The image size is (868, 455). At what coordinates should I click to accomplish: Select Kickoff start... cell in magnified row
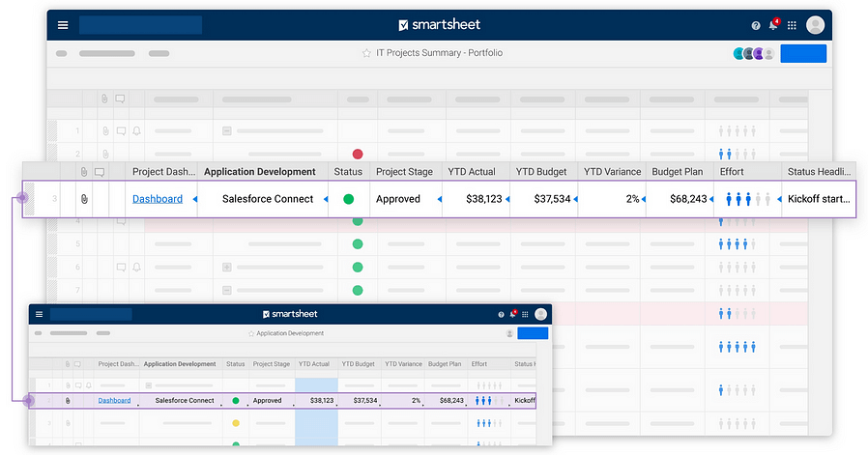click(819, 199)
